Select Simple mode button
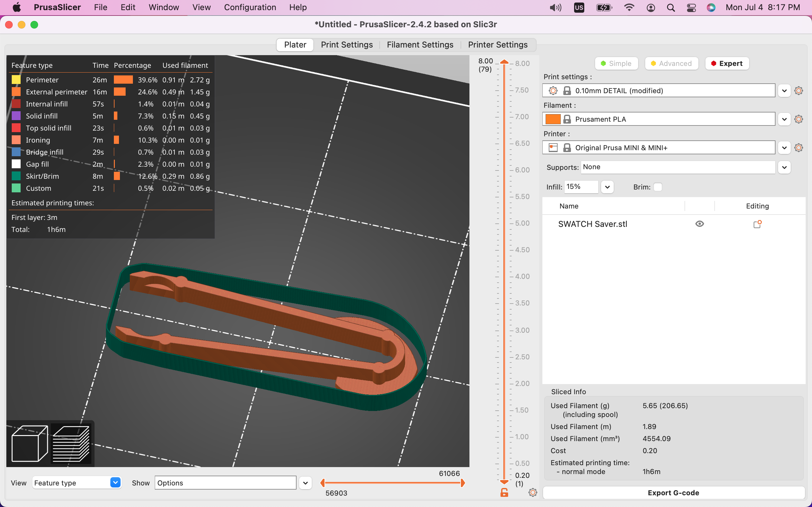The image size is (812, 507). 616,63
